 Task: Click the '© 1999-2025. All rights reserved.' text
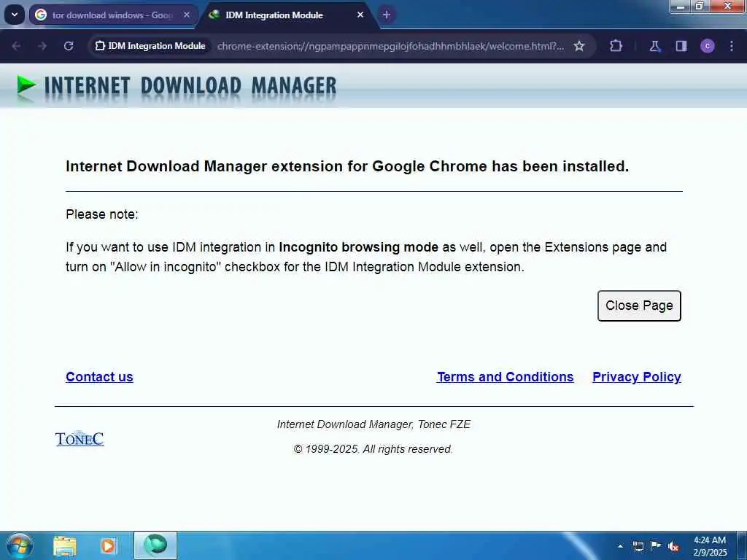click(x=373, y=449)
